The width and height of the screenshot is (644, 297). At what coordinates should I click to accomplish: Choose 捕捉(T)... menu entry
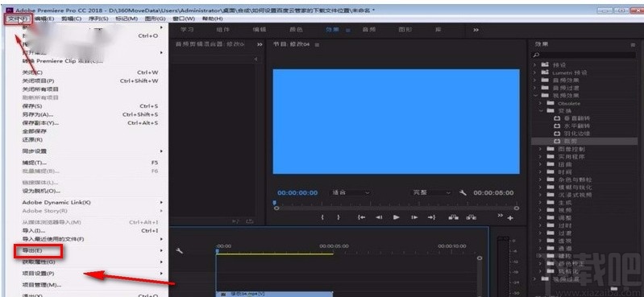tap(34, 163)
